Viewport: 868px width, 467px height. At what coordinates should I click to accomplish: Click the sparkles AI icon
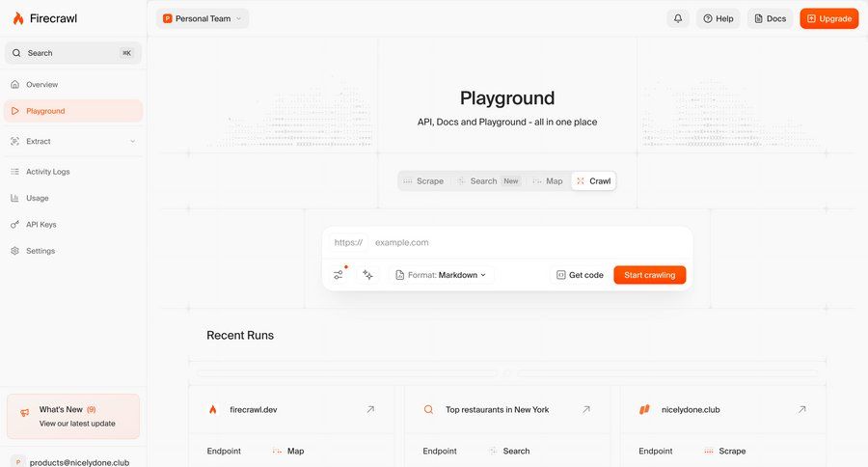coord(367,275)
